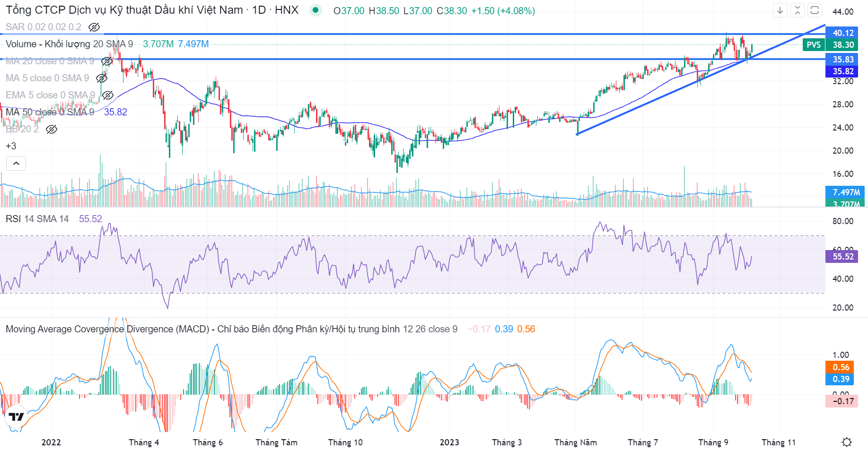This screenshot has width=868, height=451.
Task: Click the 2023 time axis label
Action: (x=449, y=442)
